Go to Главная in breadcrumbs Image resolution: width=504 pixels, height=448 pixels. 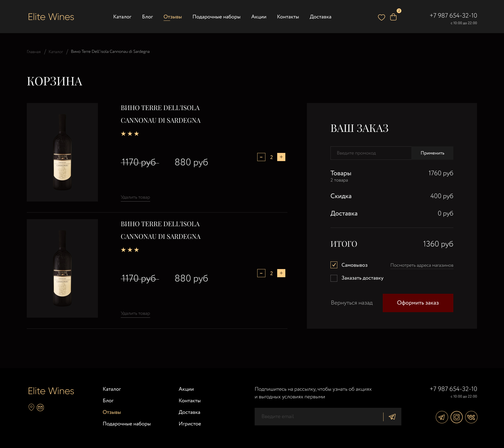tap(34, 52)
